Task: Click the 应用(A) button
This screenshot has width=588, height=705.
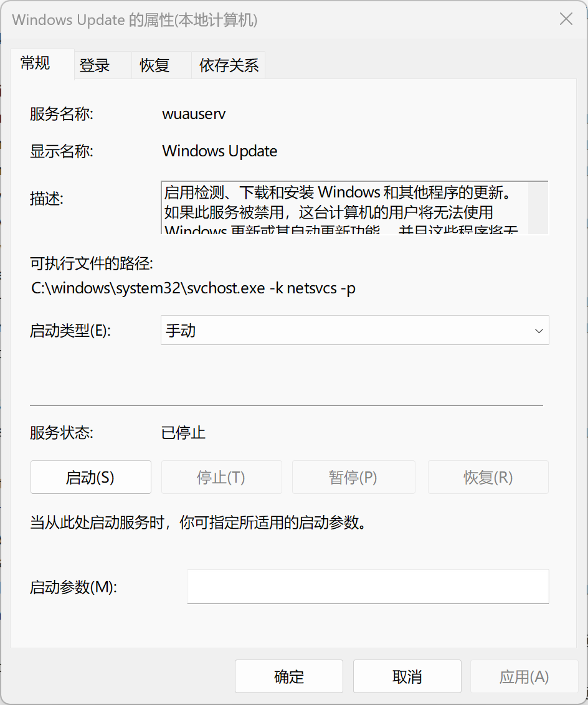Action: point(524,676)
